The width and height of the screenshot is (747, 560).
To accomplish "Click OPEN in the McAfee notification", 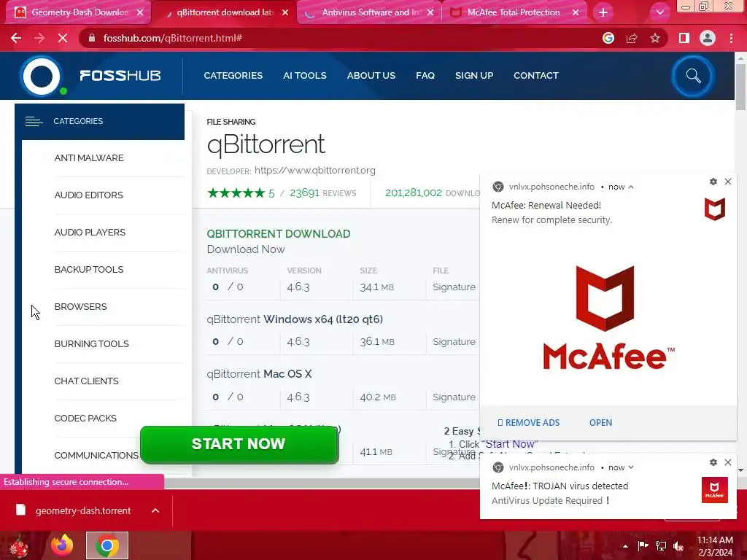I will (x=600, y=423).
